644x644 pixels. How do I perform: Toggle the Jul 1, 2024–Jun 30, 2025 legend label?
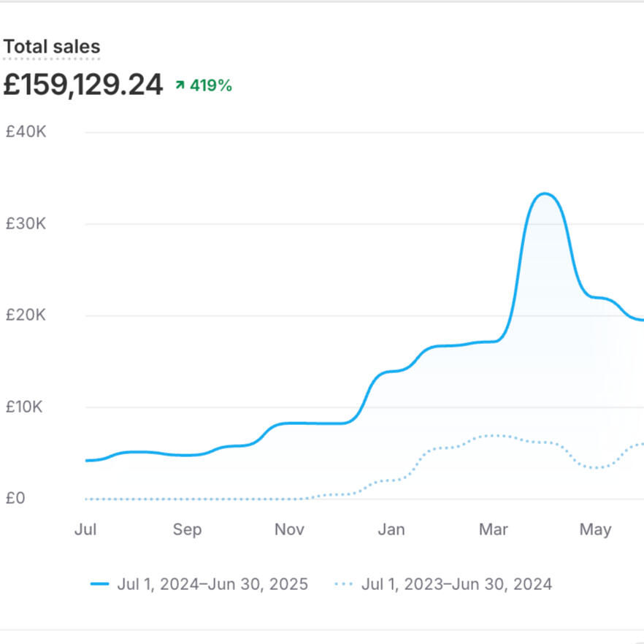pyautogui.click(x=212, y=584)
